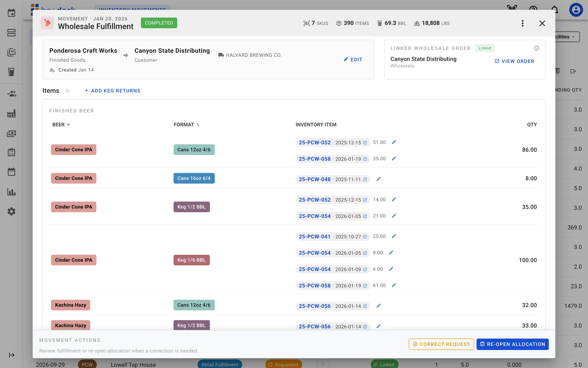Click Retail Fulfillment chip in background table
Image resolution: width=588 pixels, height=368 pixels.
click(220, 364)
